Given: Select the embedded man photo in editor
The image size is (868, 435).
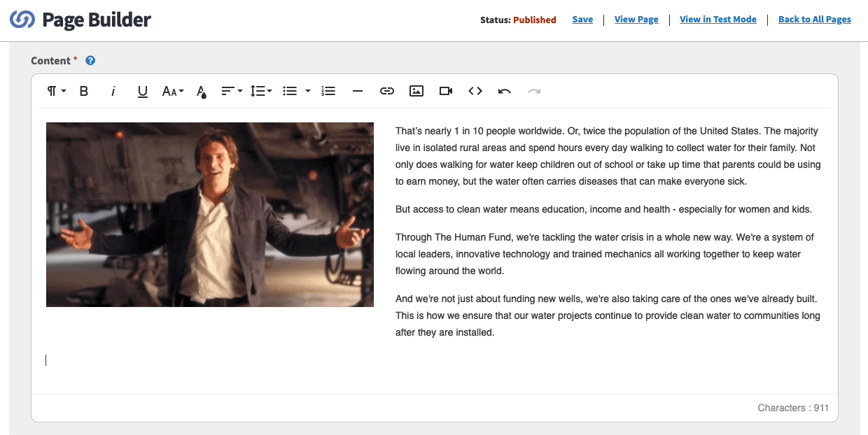Looking at the screenshot, I should 210,215.
